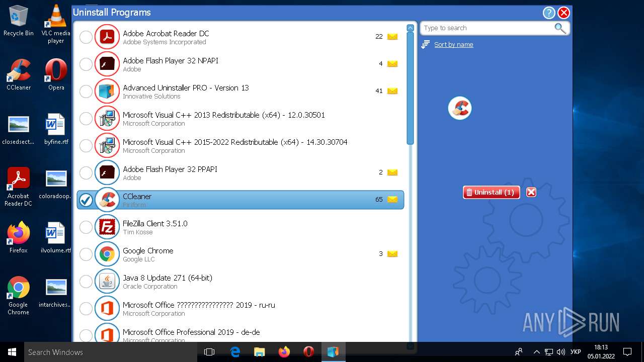Open Google Chrome desktop shortcut

pyautogui.click(x=19, y=295)
